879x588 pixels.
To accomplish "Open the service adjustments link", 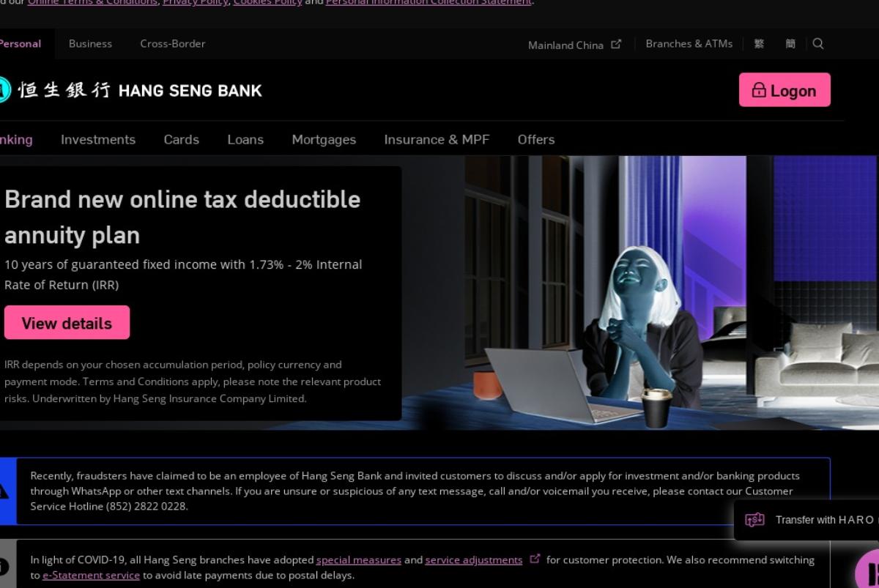I will coord(474,559).
